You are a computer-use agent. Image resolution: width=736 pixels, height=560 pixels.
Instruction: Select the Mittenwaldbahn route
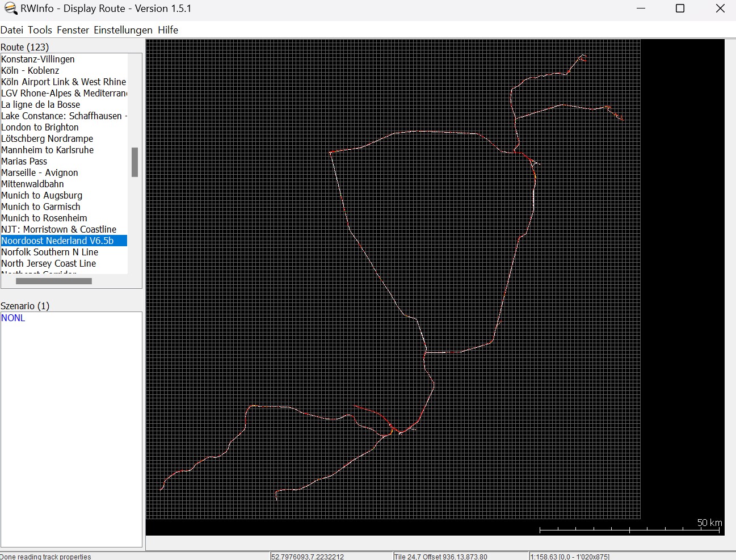pos(32,184)
